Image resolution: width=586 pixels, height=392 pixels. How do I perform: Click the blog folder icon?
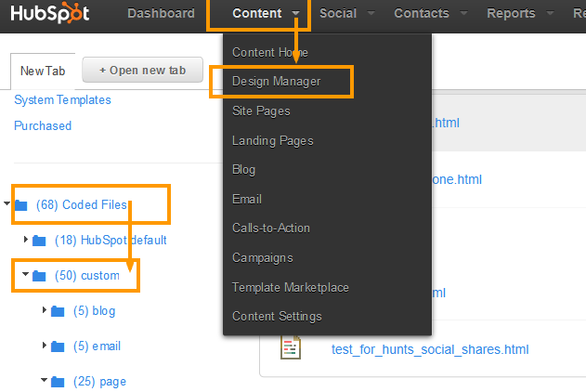click(58, 311)
